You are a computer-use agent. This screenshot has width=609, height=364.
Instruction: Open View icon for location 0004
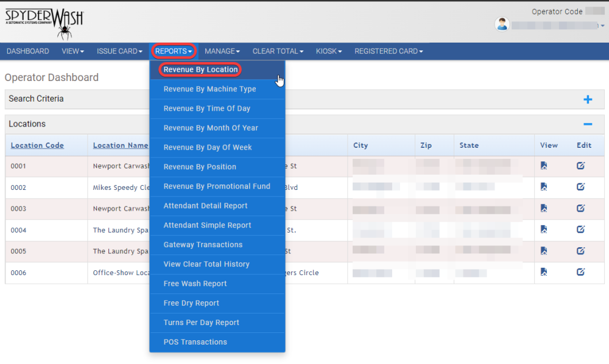544,229
